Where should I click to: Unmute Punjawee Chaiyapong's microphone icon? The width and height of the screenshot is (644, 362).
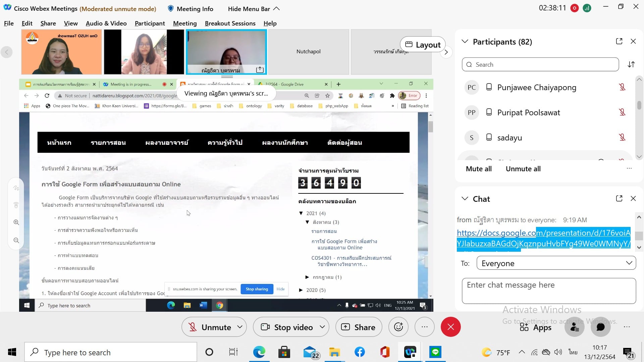pyautogui.click(x=622, y=87)
